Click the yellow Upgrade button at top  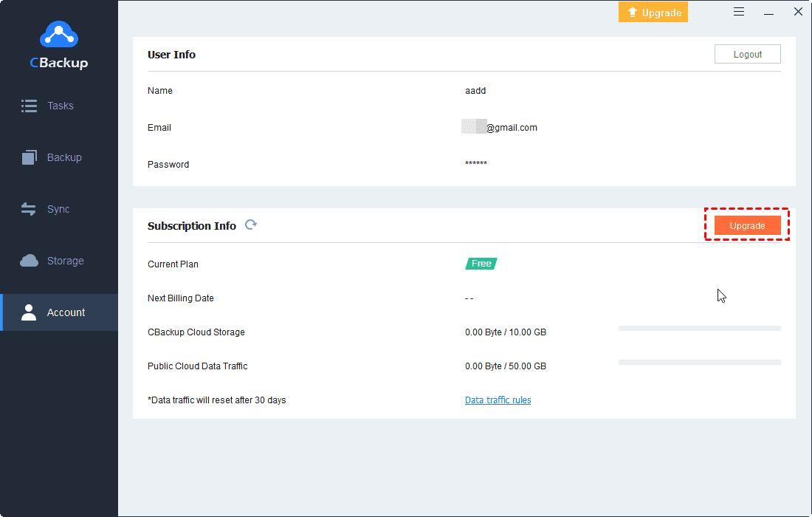[653, 13]
